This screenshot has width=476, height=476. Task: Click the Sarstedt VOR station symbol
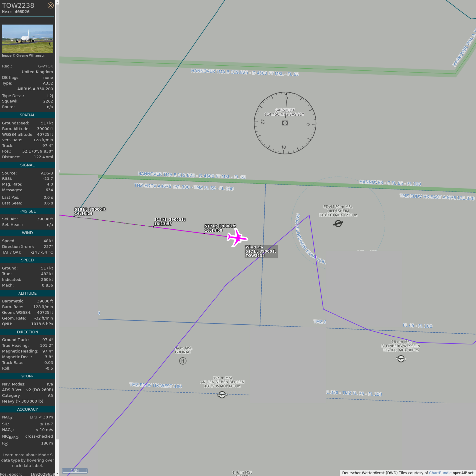click(x=285, y=123)
